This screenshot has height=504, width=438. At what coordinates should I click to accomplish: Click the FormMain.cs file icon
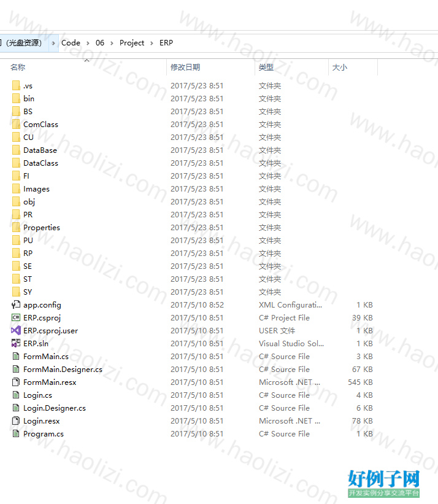(x=16, y=356)
